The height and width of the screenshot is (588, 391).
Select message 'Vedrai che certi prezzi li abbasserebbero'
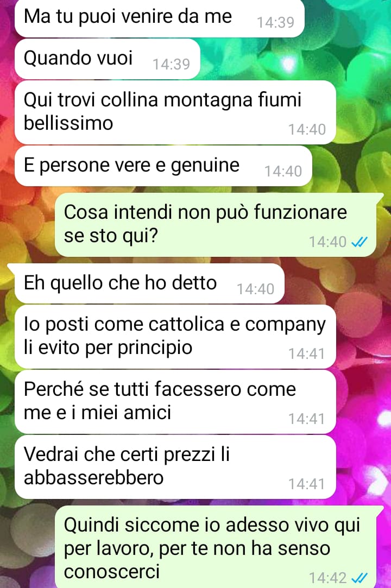tap(175, 467)
